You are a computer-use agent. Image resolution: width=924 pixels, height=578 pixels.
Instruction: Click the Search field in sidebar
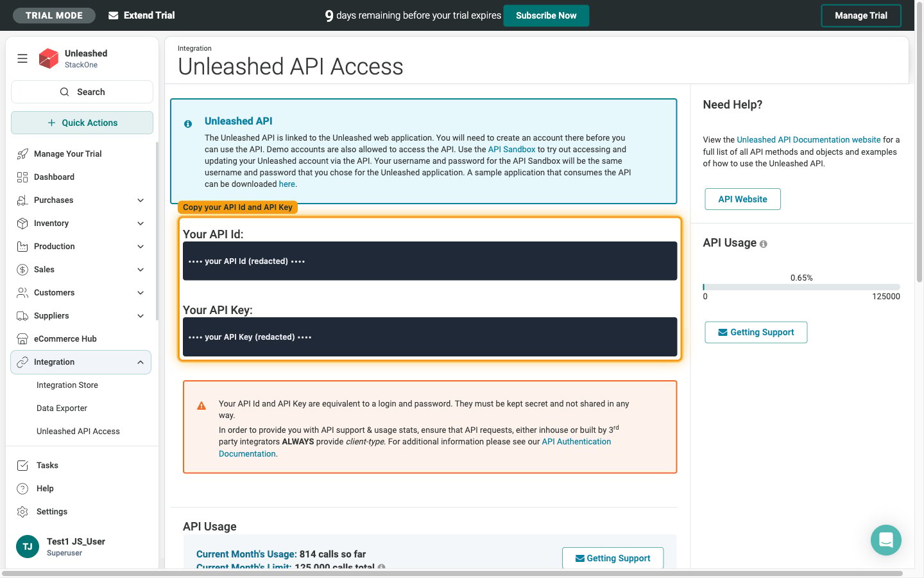coord(82,92)
